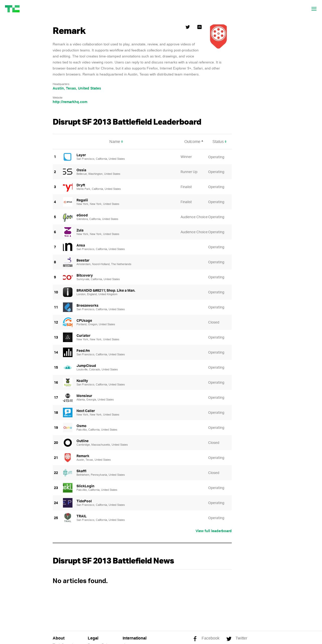The image size is (322, 644).
Task: Sort leaderboard by Outcome column
Action: pos(194,142)
